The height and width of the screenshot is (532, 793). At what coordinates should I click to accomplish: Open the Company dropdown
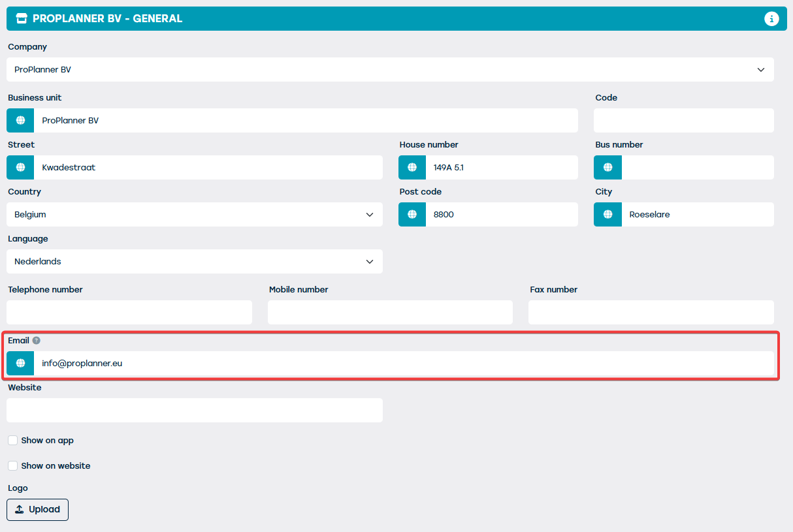pos(390,70)
